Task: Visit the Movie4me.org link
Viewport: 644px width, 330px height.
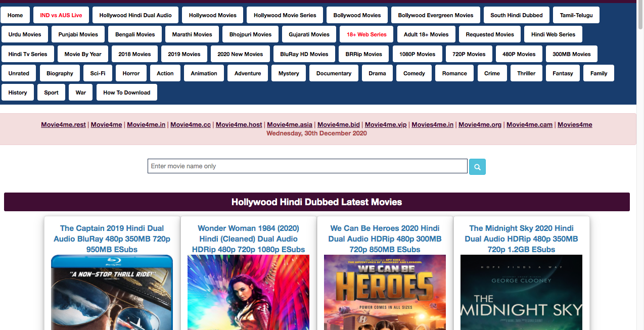Action: [480, 125]
